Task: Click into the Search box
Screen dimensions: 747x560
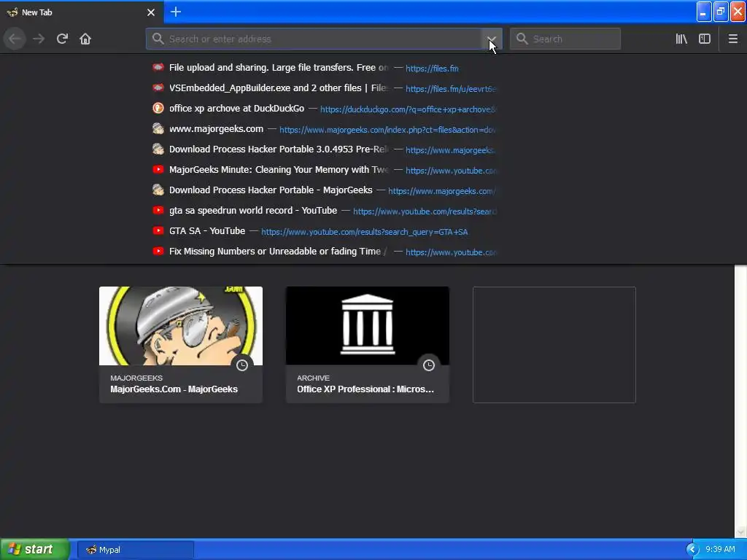Action: pos(565,39)
